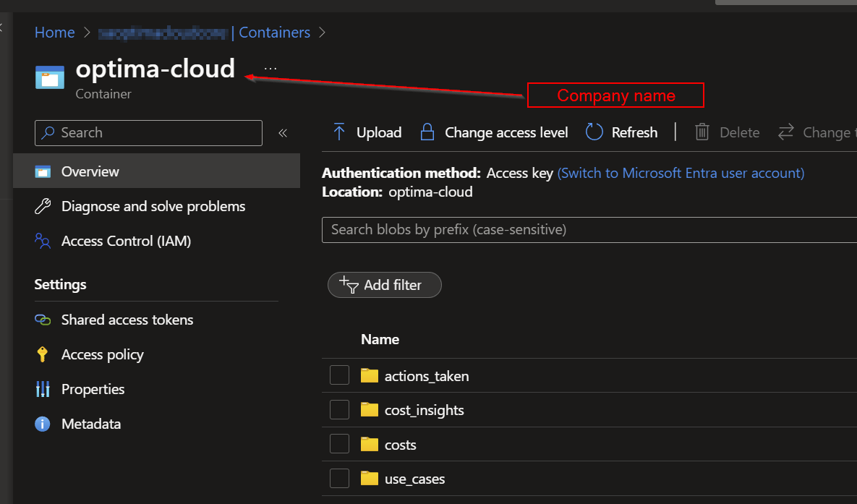Click the Access Control people icon
The height and width of the screenshot is (504, 857).
coord(43,241)
